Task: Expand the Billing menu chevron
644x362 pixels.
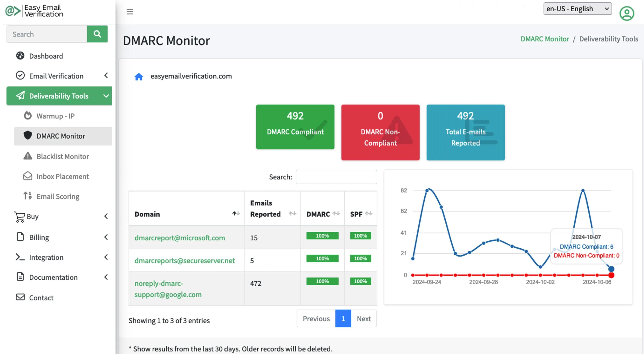Action: [x=106, y=237]
